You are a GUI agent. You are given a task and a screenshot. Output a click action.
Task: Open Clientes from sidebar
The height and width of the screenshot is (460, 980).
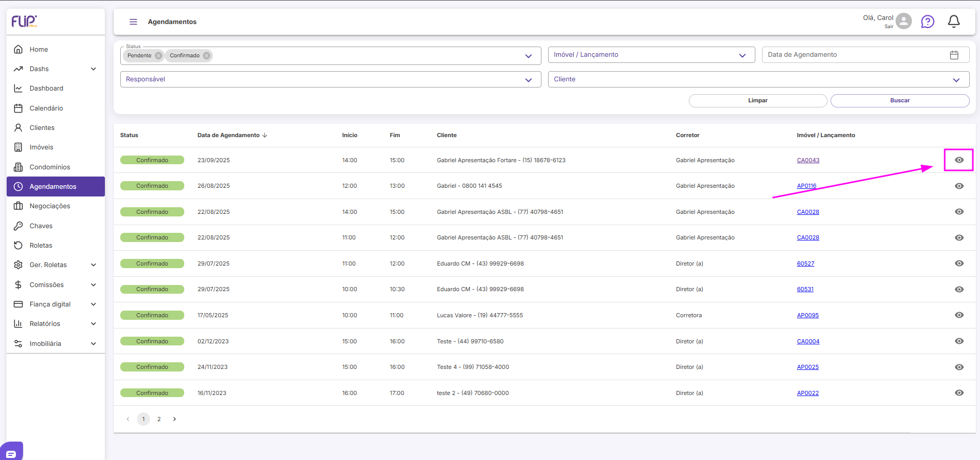pyautogui.click(x=55, y=128)
